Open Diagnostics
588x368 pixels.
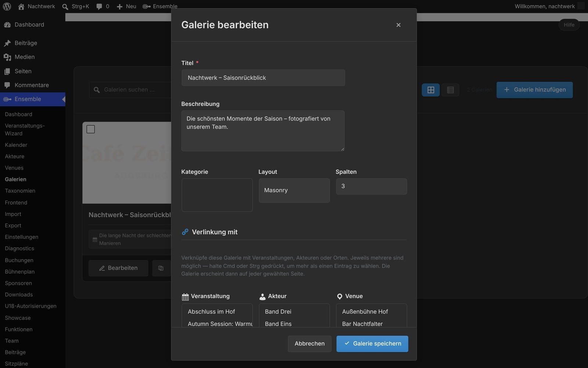pos(19,248)
